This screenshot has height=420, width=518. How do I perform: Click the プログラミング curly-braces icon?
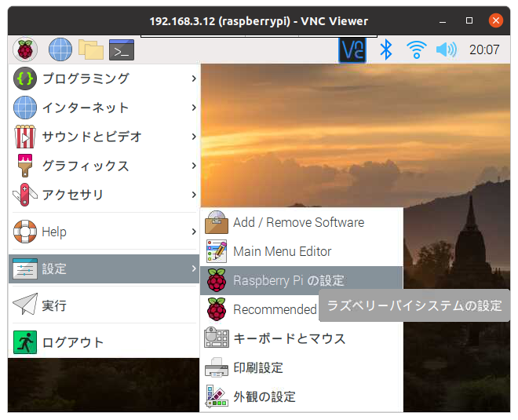[x=25, y=79]
